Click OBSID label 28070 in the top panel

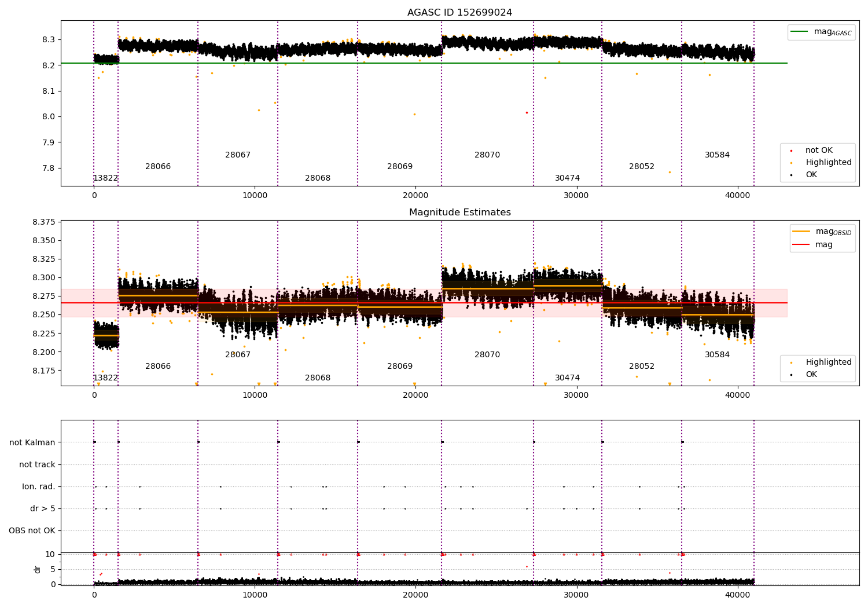point(487,155)
